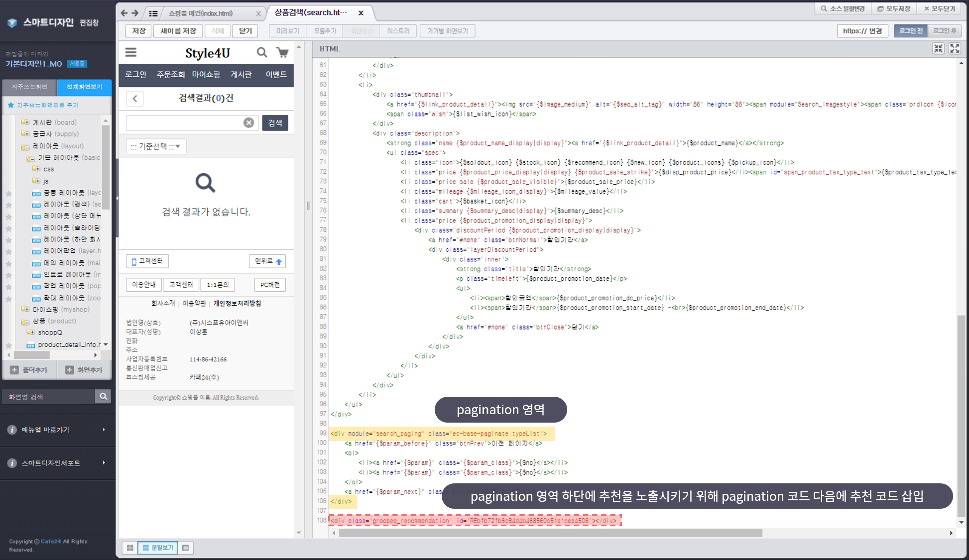The image size is (969, 560).
Task: Open the 기준선택 sort dropdown
Action: click(156, 146)
